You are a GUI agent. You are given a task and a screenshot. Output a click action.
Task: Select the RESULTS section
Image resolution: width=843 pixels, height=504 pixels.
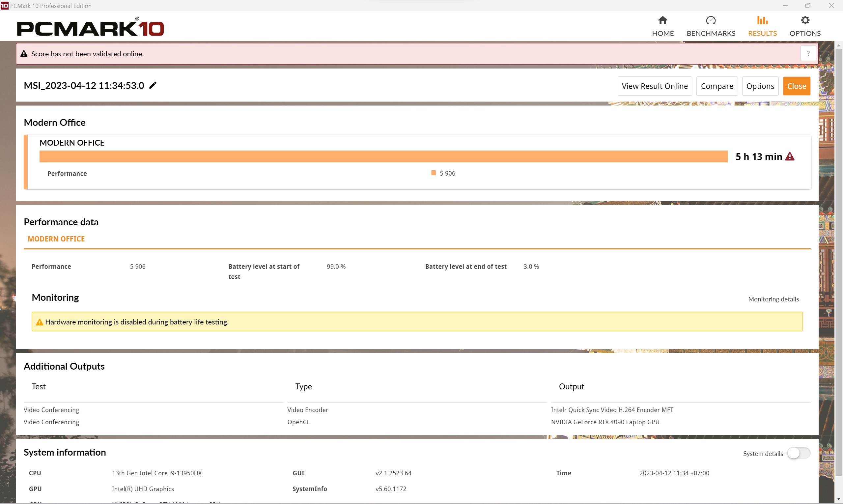(762, 26)
